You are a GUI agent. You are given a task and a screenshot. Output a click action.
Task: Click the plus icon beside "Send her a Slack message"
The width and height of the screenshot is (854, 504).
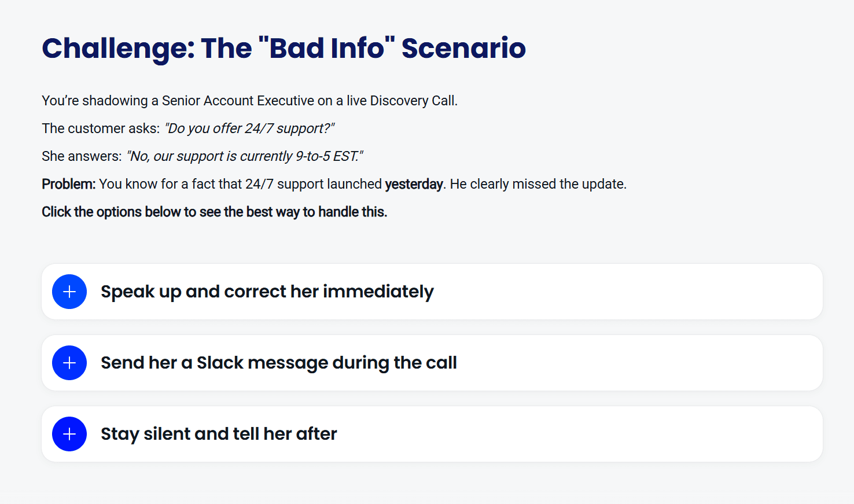tap(69, 363)
